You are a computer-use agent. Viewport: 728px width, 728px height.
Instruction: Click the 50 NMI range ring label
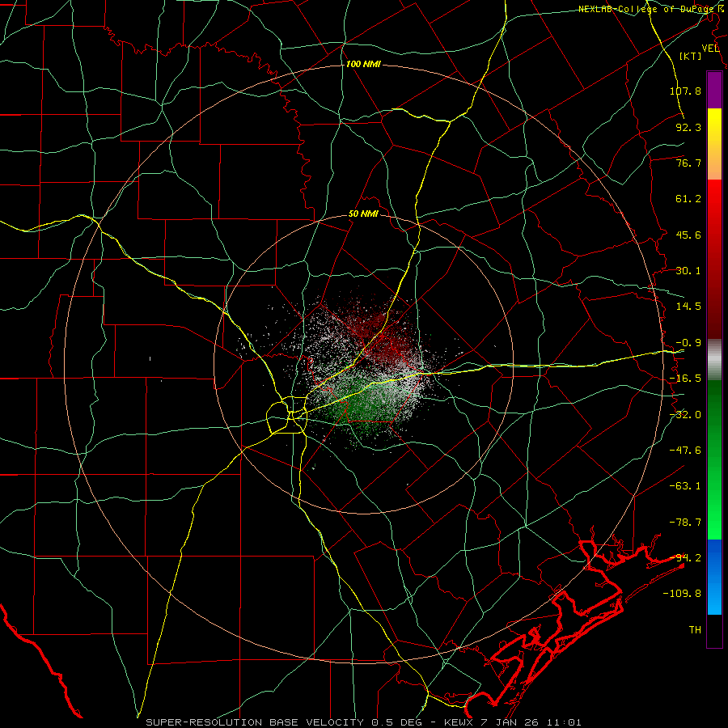click(x=363, y=214)
